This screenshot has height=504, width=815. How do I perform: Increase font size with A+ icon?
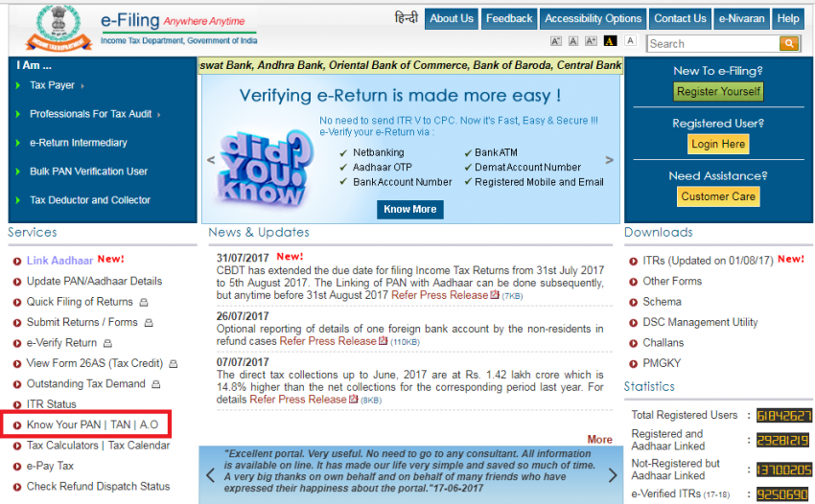pyautogui.click(x=591, y=41)
